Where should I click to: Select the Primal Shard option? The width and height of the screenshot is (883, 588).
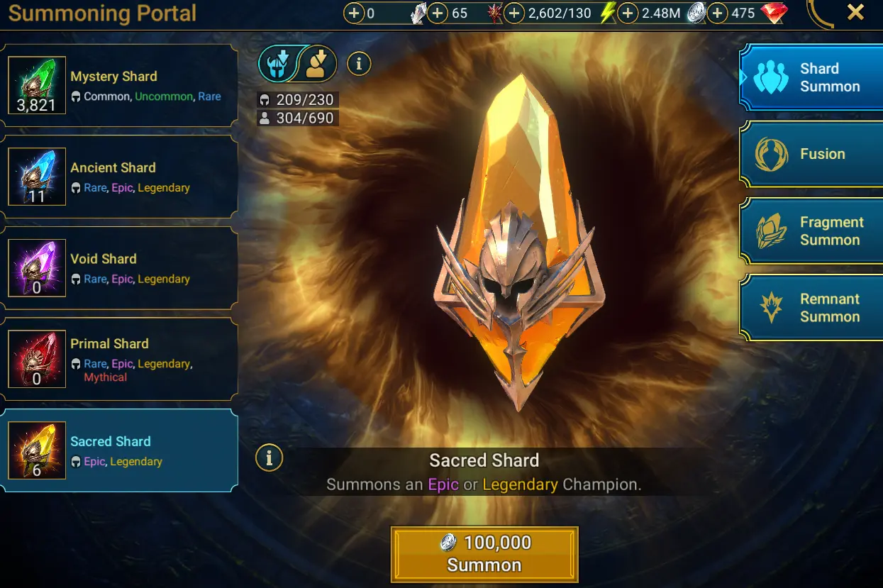pos(119,359)
